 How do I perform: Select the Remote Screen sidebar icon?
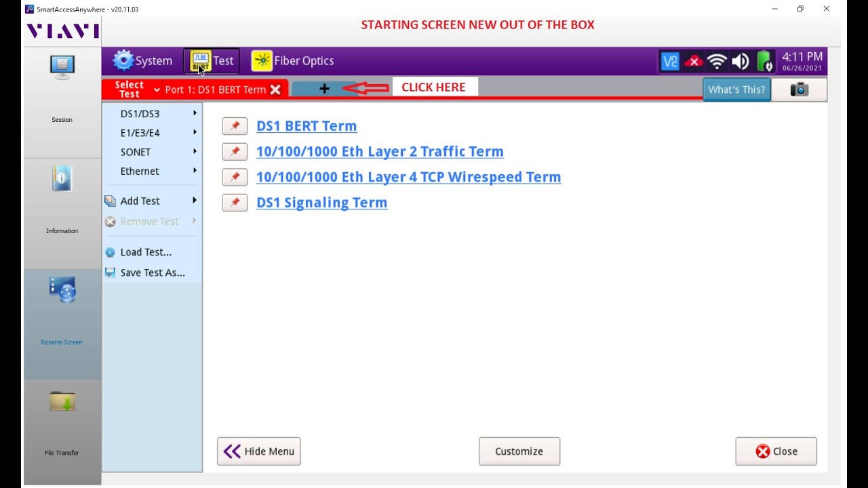(62, 290)
